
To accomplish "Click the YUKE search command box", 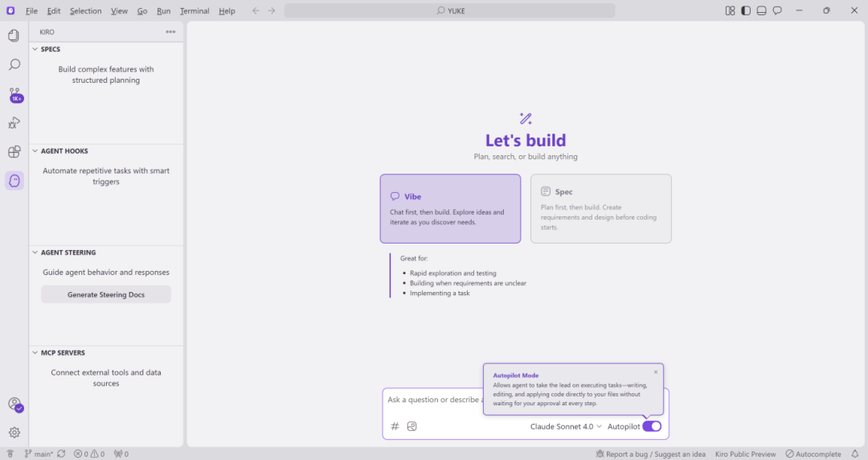I will pyautogui.click(x=449, y=10).
